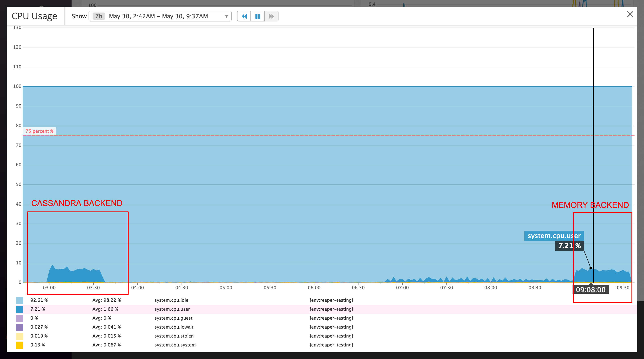The height and width of the screenshot is (359, 644).
Task: Click the Avg: 98.22 % value
Action: [106, 300]
